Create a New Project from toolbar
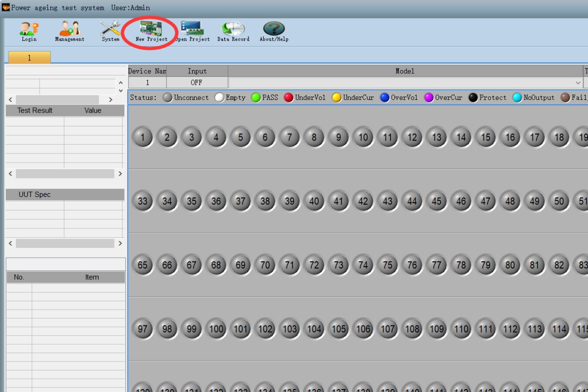 click(151, 31)
